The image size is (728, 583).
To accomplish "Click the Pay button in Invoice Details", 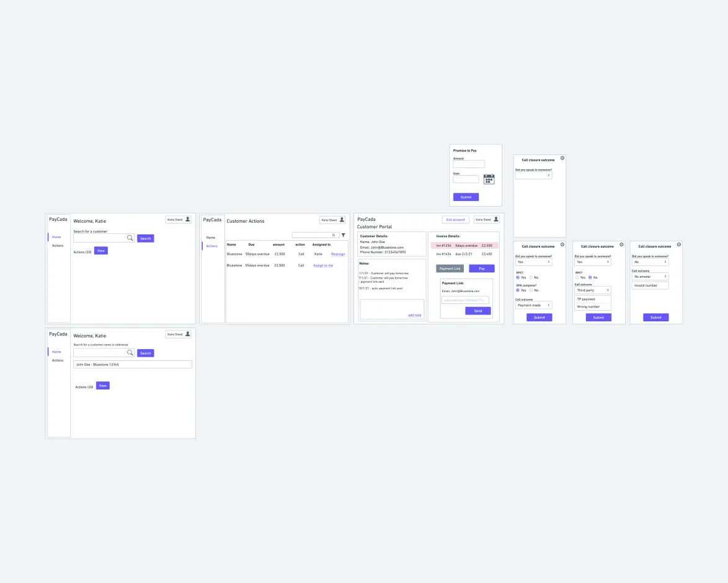I will 481,269.
